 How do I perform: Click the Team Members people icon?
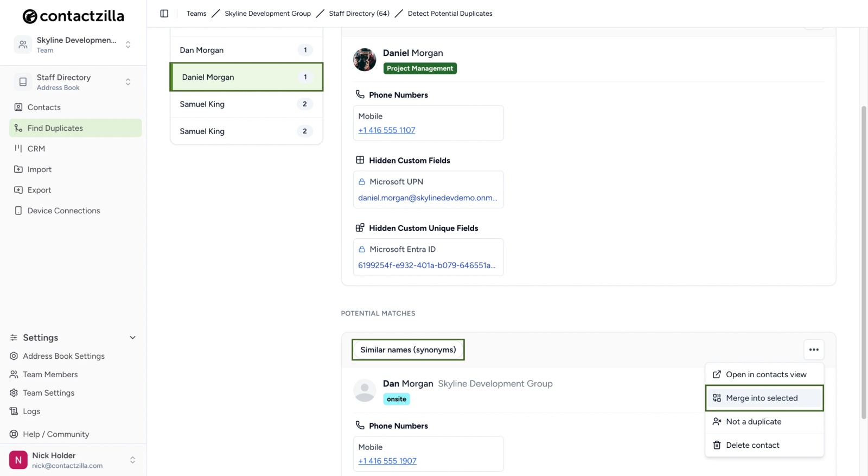pos(14,375)
